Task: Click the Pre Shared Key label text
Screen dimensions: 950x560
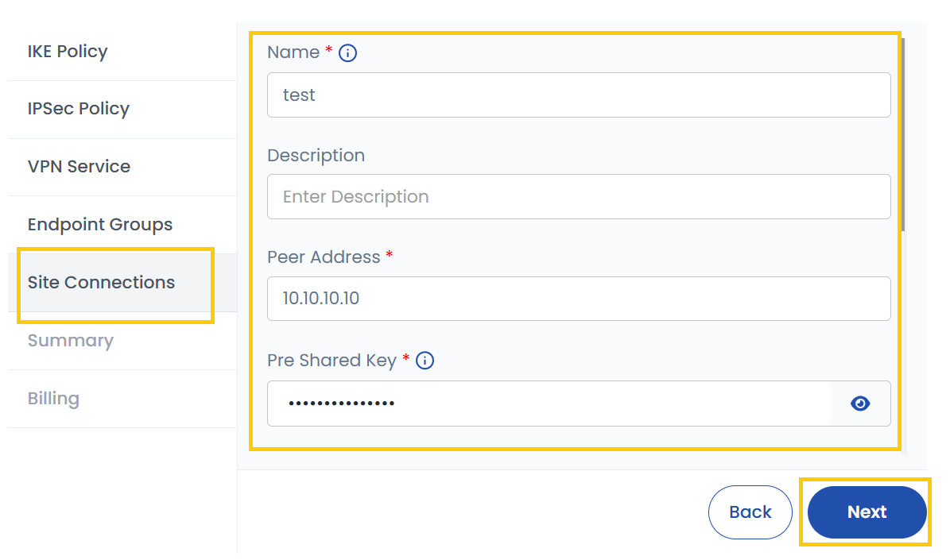Action: [x=332, y=361]
